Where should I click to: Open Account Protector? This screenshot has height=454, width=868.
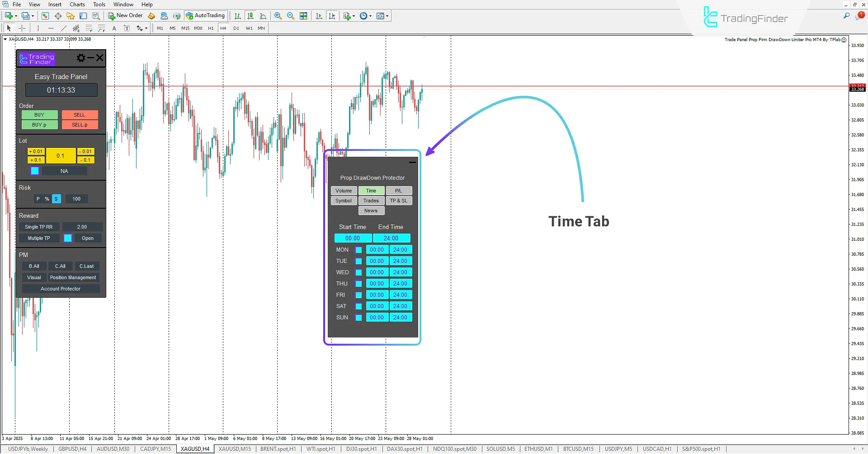[61, 288]
